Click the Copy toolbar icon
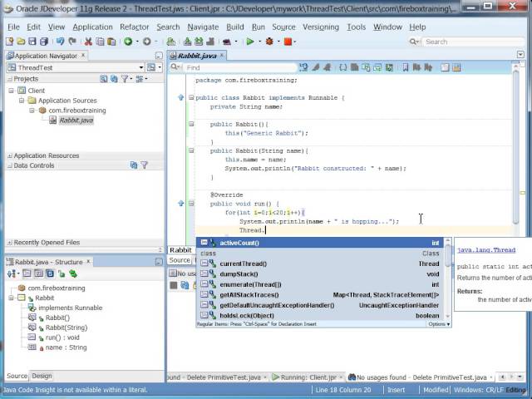The width and height of the screenshot is (532, 399). click(x=100, y=42)
